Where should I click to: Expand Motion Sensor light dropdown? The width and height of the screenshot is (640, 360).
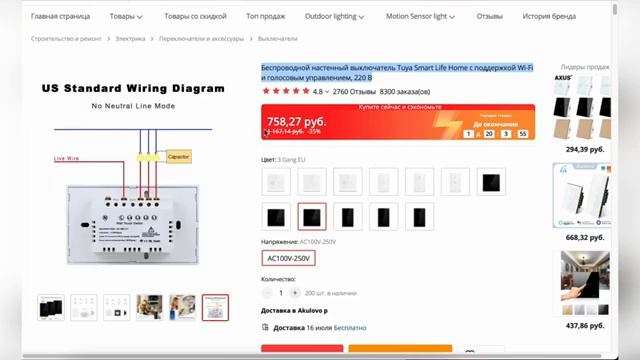pyautogui.click(x=420, y=16)
